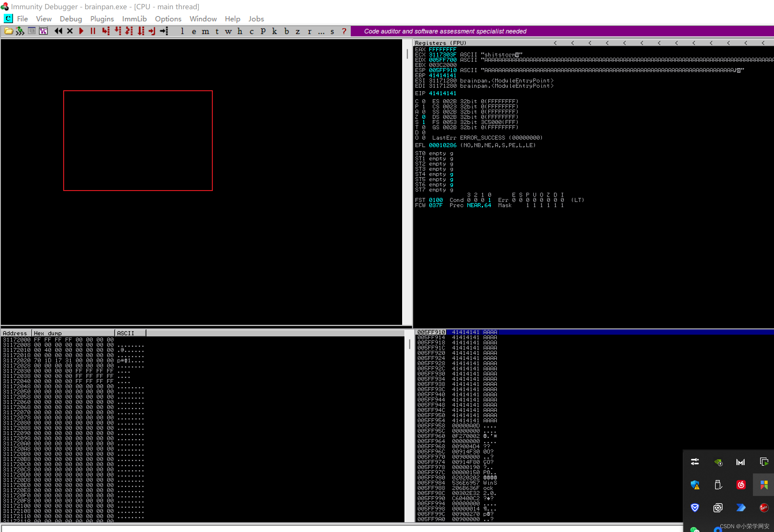Run the program with red play icon

(81, 31)
